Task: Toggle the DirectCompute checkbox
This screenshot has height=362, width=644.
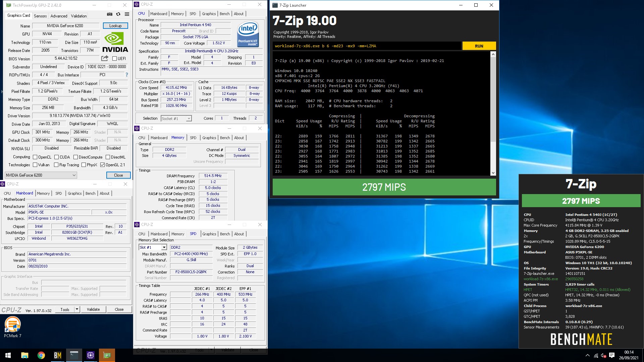Action: coord(75,157)
